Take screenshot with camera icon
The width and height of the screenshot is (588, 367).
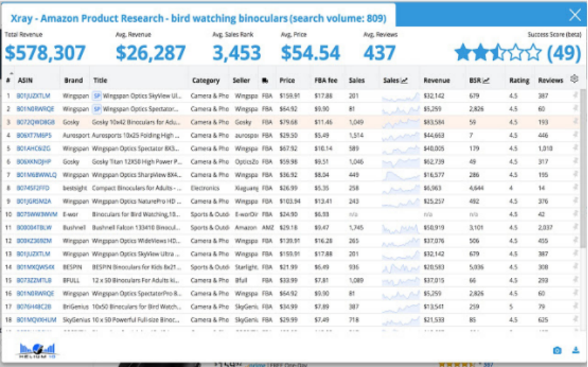(557, 350)
